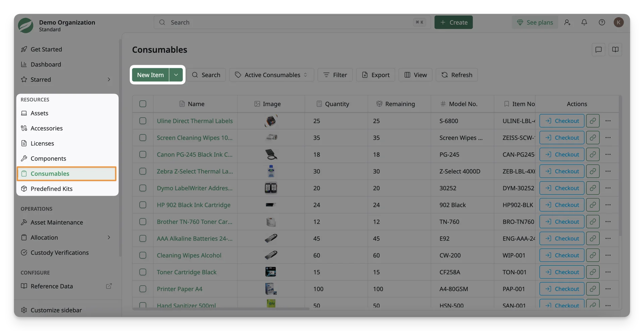Viewport: 644px width, 331px height.
Task: Click the horizontal table scrollbar
Action: pyautogui.click(x=221, y=309)
